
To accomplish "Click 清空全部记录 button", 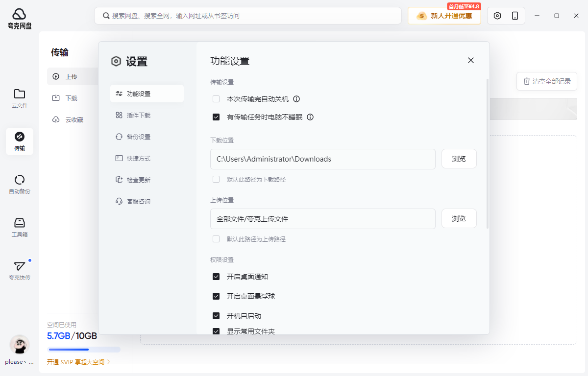I will 547,81.
